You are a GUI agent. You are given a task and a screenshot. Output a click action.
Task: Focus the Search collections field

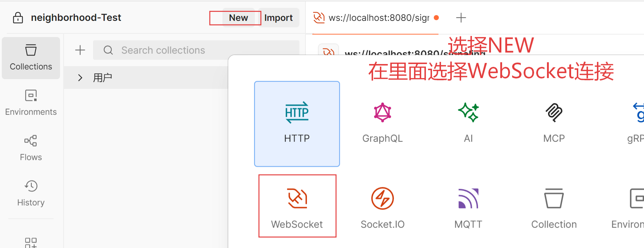tap(196, 50)
